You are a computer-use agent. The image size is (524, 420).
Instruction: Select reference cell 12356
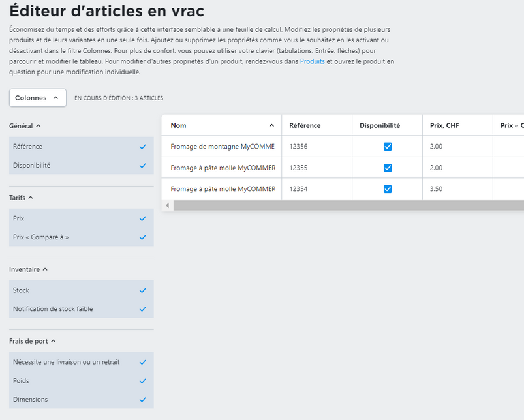(316, 147)
